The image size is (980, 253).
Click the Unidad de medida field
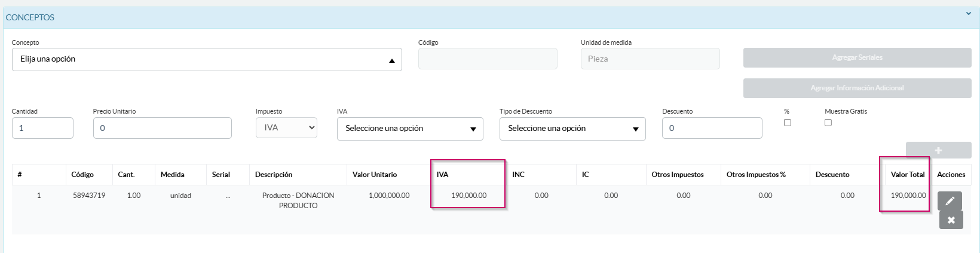click(650, 59)
